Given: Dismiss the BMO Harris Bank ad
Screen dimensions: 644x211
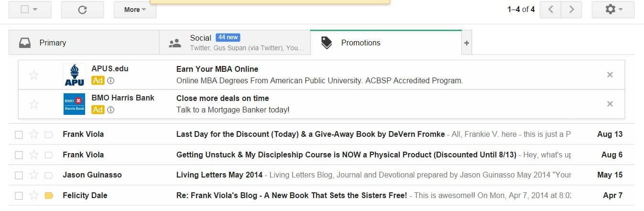Looking at the screenshot, I should pos(610,104).
